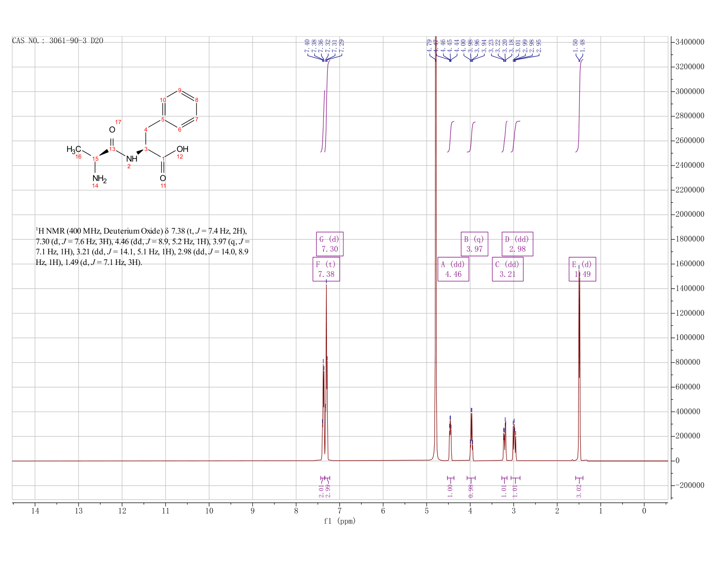Select multiplet label E (d) 1.49
Screen dimensions: 728x563
click(582, 269)
